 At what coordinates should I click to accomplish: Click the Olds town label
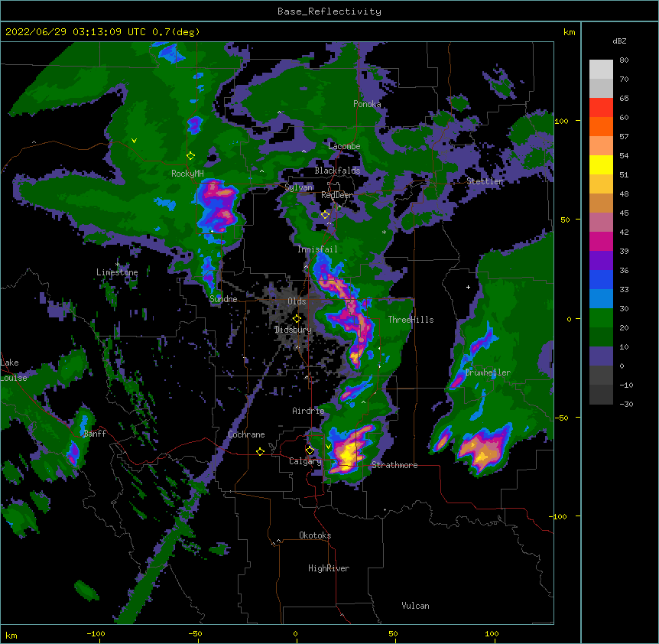297,301
